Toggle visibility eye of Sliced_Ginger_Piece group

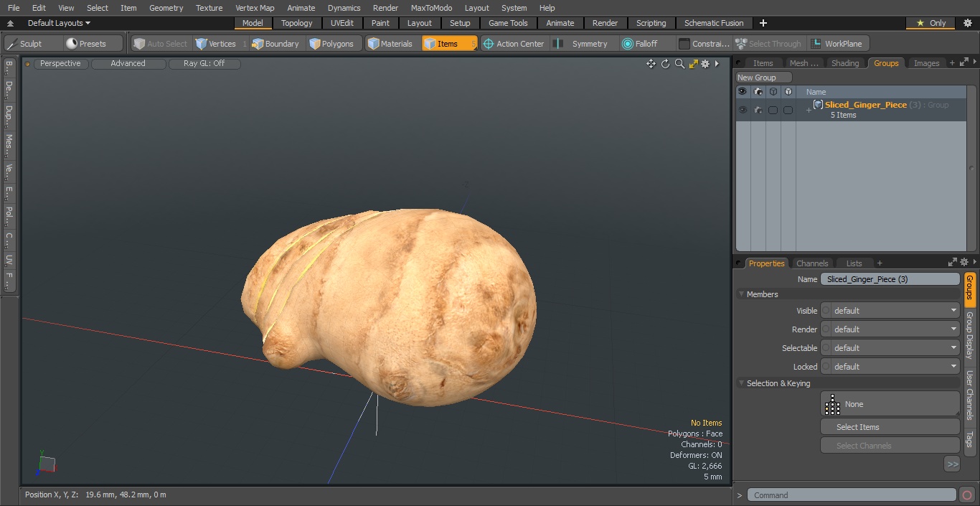(743, 110)
